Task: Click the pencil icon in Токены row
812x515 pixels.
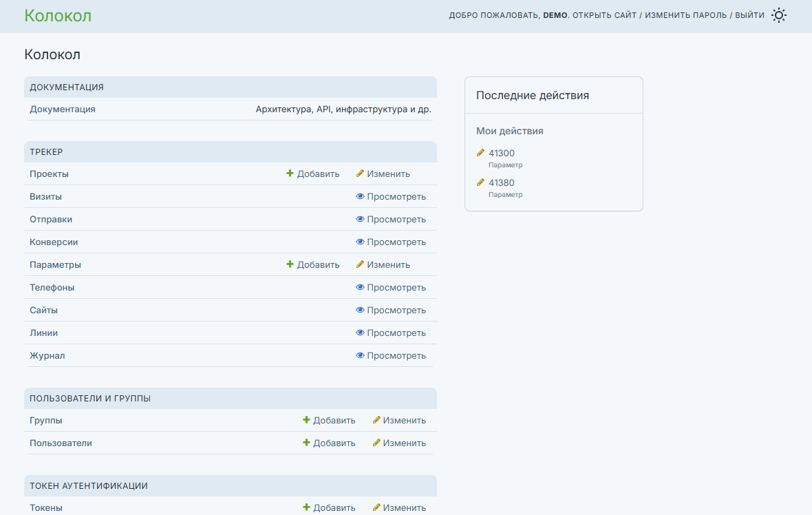Action: click(x=376, y=507)
